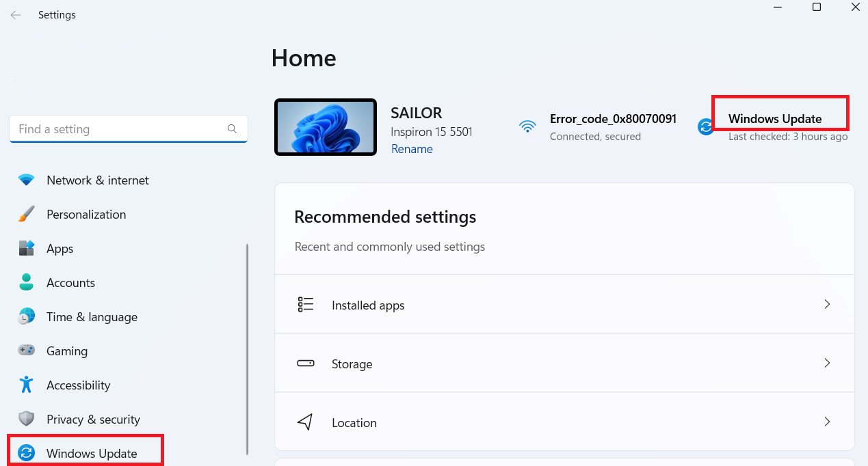Click 'Connected, secured' status text
This screenshot has width=868, height=466.
[x=595, y=137]
